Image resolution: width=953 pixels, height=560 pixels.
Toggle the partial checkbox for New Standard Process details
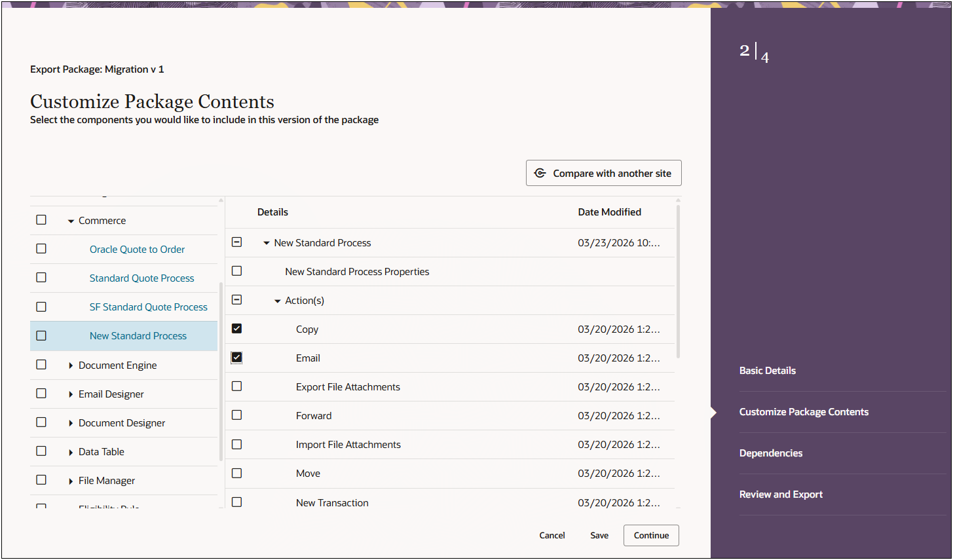pyautogui.click(x=237, y=242)
